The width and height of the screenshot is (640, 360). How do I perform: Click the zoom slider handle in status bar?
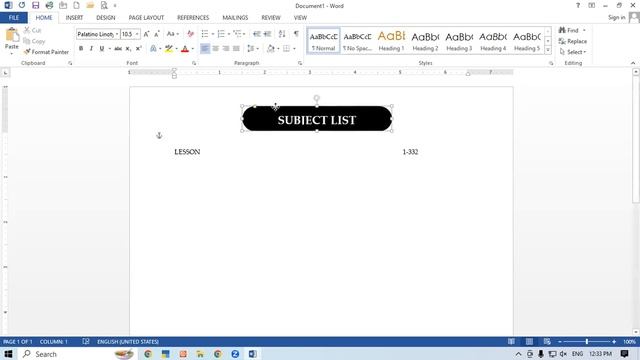[x=587, y=342]
